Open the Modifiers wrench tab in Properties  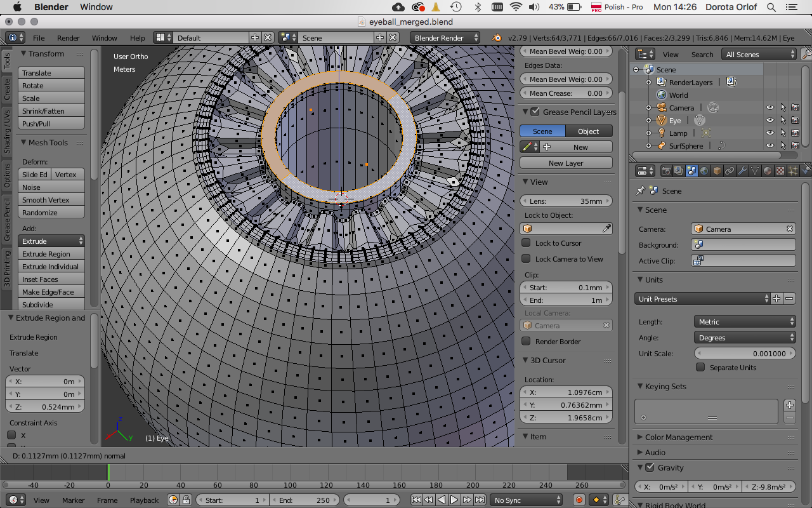pyautogui.click(x=742, y=171)
